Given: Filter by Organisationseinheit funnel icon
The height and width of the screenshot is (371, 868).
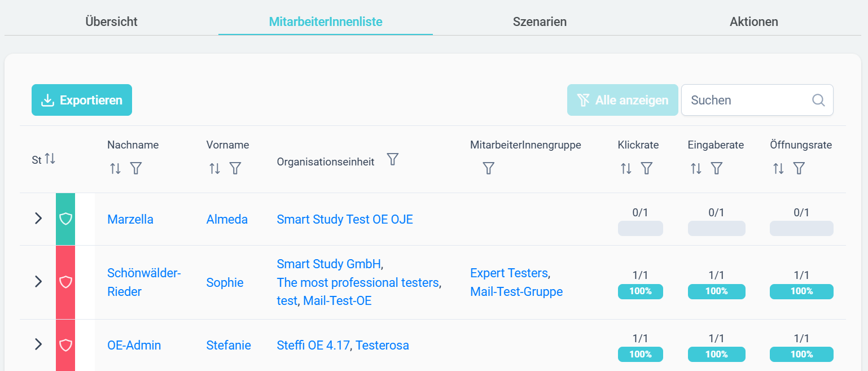Looking at the screenshot, I should point(393,159).
